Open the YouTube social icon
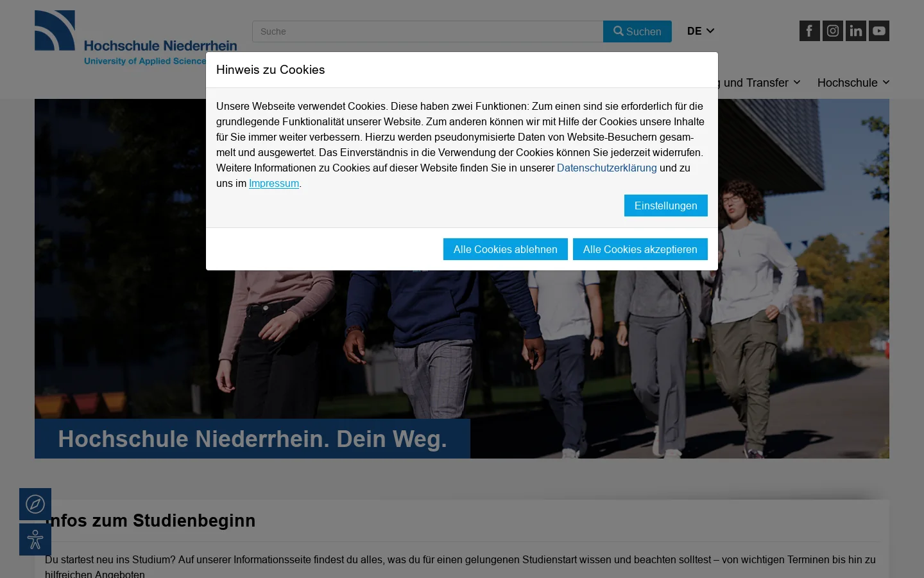Viewport: 924px width, 578px height. (879, 31)
